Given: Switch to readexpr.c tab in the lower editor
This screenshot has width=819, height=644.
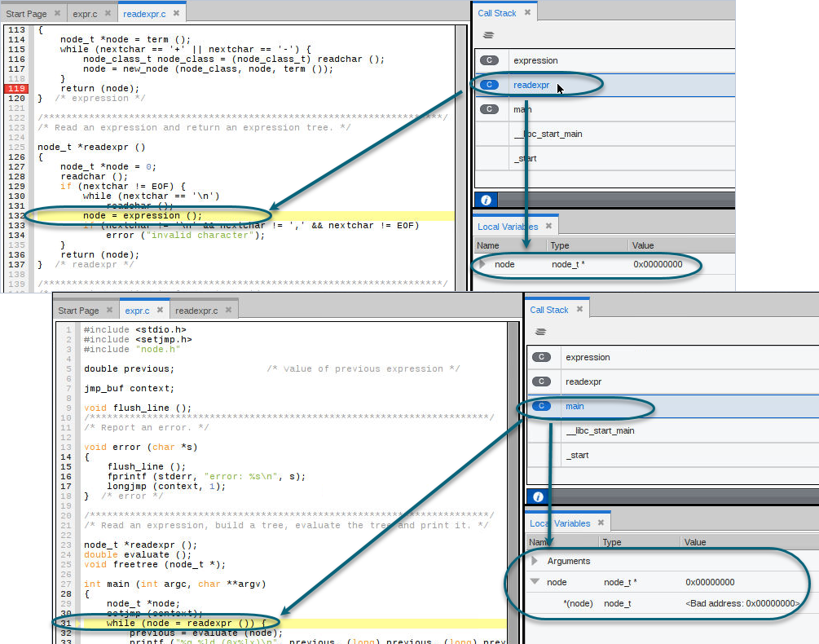Looking at the screenshot, I should pyautogui.click(x=196, y=311).
